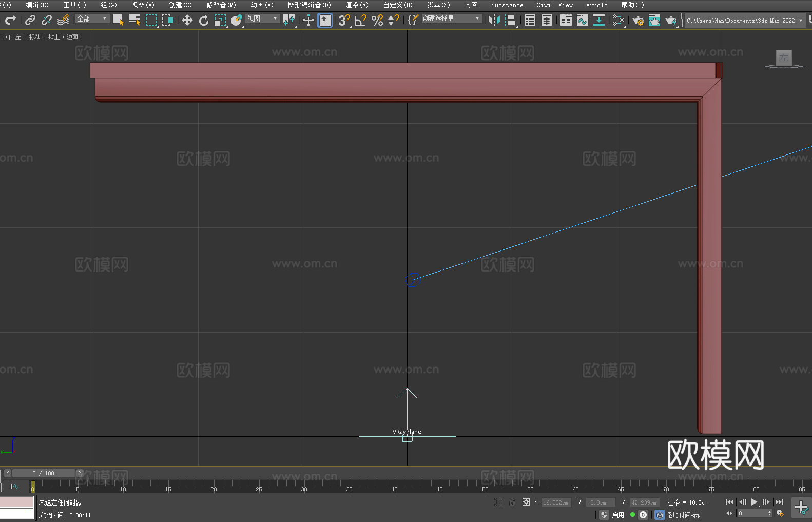Click the download-style arrow toolbar icon

pyautogui.click(x=599, y=20)
